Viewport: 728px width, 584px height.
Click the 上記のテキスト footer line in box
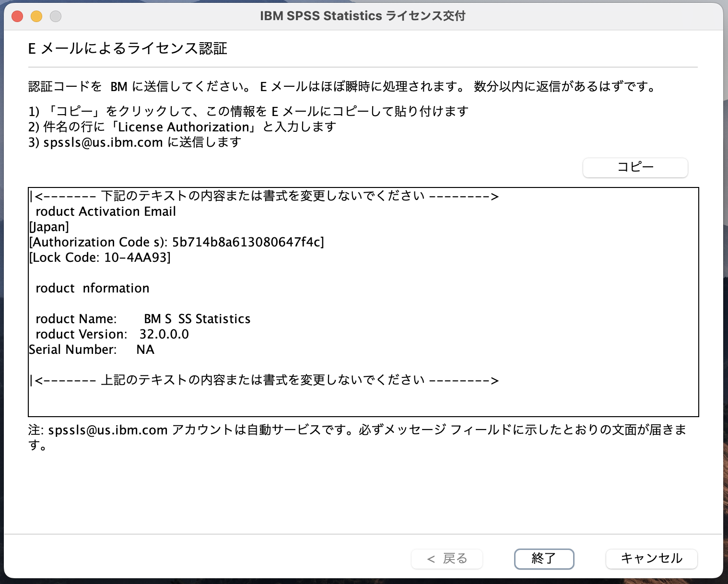[x=264, y=380]
